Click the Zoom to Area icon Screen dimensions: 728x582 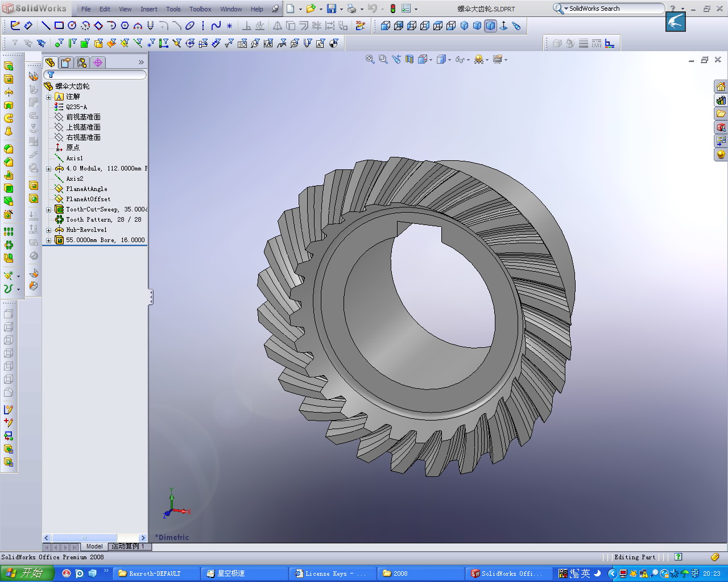[x=382, y=59]
